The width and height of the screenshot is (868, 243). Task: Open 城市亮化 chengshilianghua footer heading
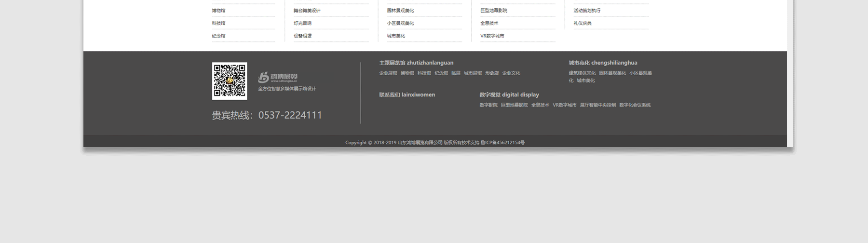tap(603, 63)
